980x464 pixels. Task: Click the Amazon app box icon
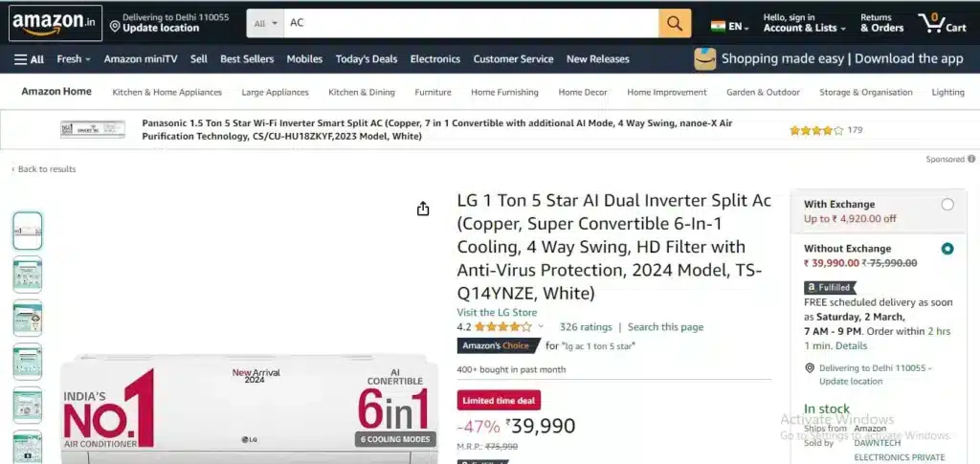705,58
